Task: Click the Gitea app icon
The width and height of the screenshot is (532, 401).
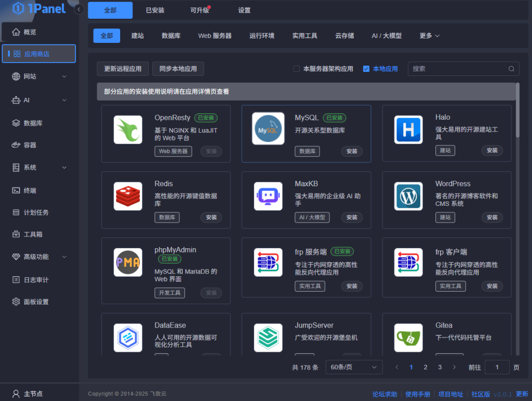Action: (x=408, y=337)
